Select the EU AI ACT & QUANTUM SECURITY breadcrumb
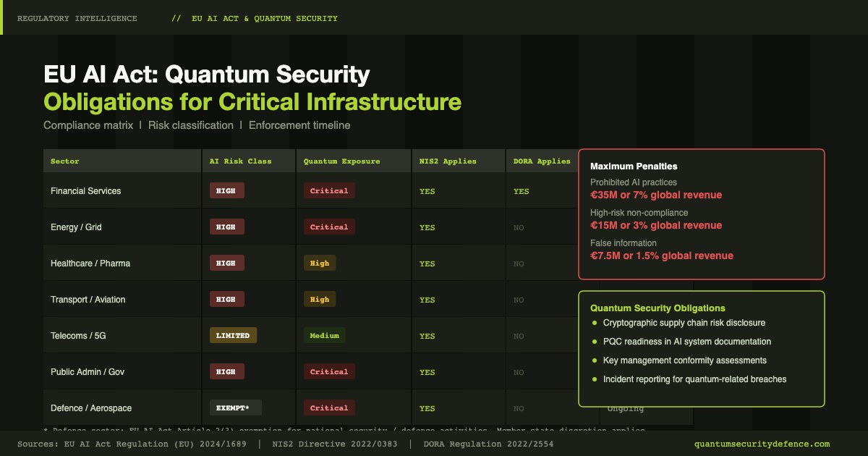Image resolution: width=868 pixels, height=456 pixels. [x=265, y=18]
